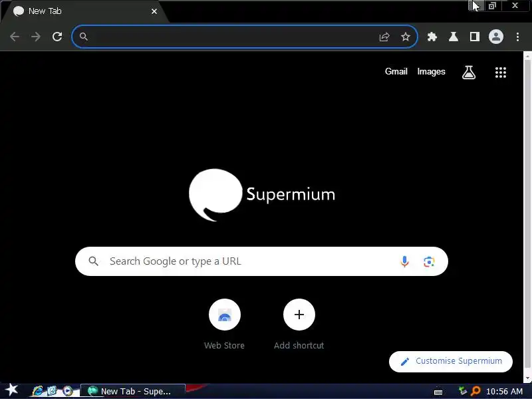532x399 pixels.
Task: Open the Extensions puzzle icon
Action: 432,37
